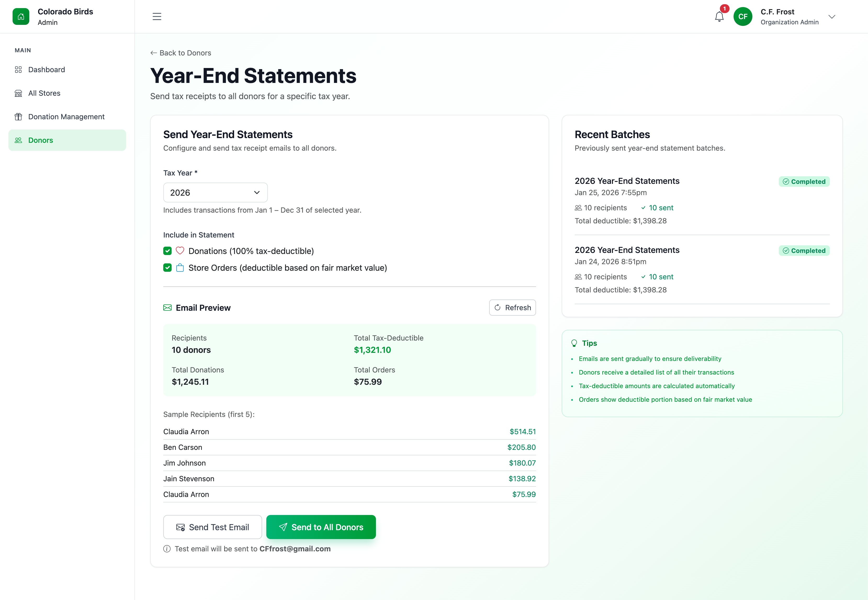This screenshot has width=868, height=600.
Task: Open the Tax Year dropdown
Action: 215,192
